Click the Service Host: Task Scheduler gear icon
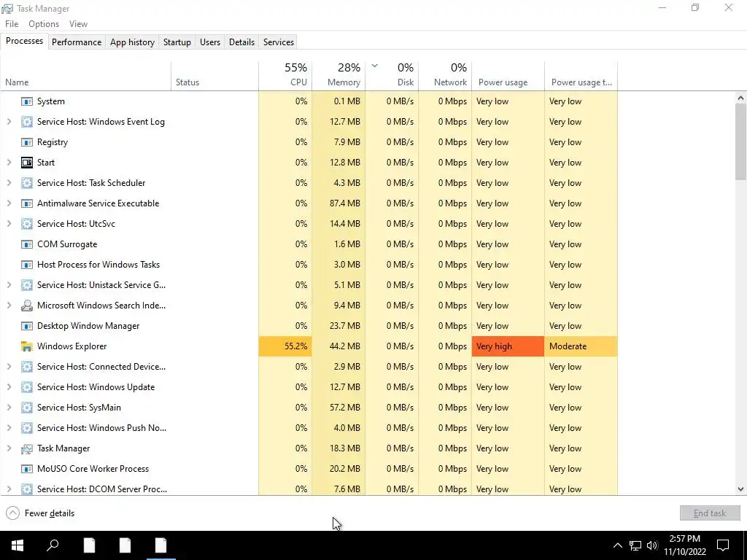This screenshot has width=747, height=560. click(27, 183)
